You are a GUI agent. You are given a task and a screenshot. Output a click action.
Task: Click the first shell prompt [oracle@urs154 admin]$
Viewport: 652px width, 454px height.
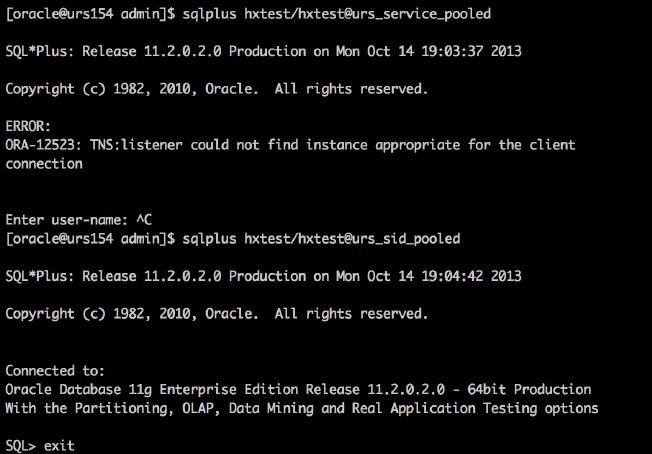click(x=87, y=12)
